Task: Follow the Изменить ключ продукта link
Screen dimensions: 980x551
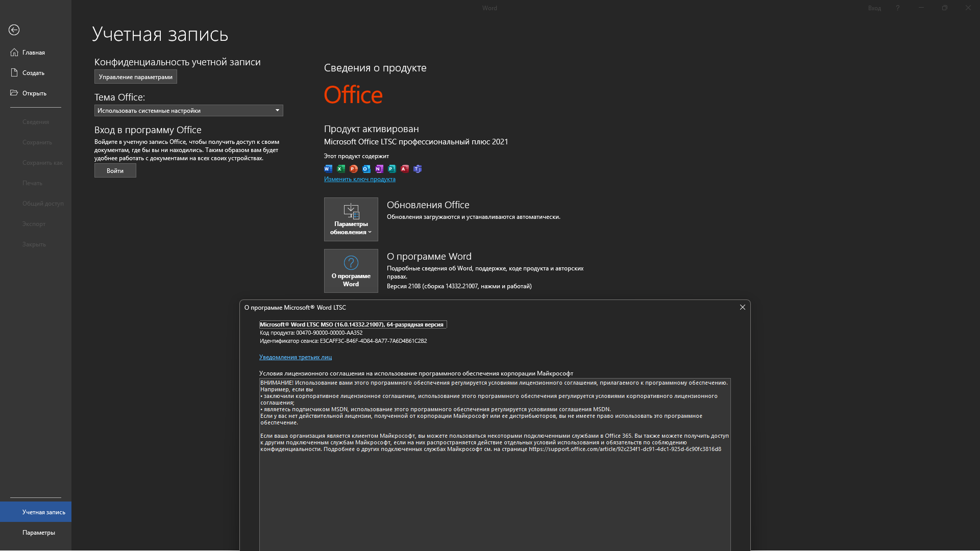Action: [x=360, y=179]
